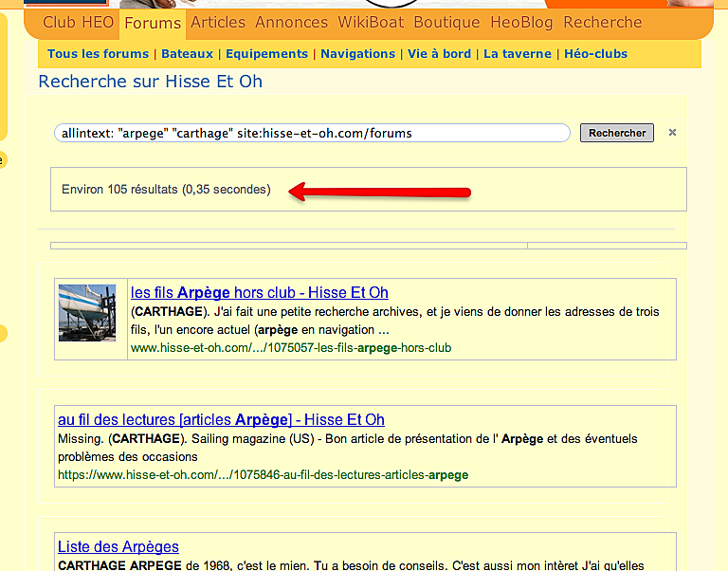Screen dimensions: 728x571
Task: Click the allintext search query field
Action: tap(312, 133)
